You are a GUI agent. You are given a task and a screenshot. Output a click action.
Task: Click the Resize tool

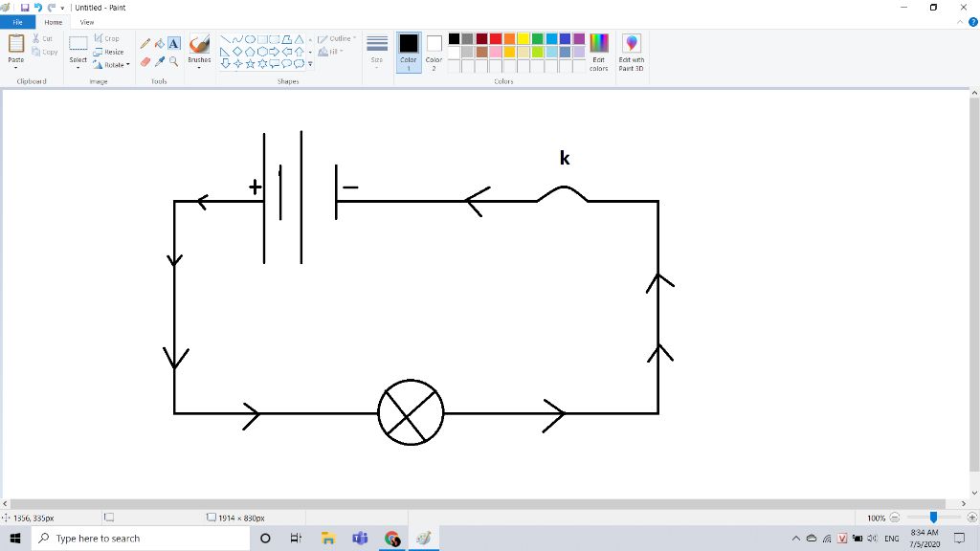point(109,52)
